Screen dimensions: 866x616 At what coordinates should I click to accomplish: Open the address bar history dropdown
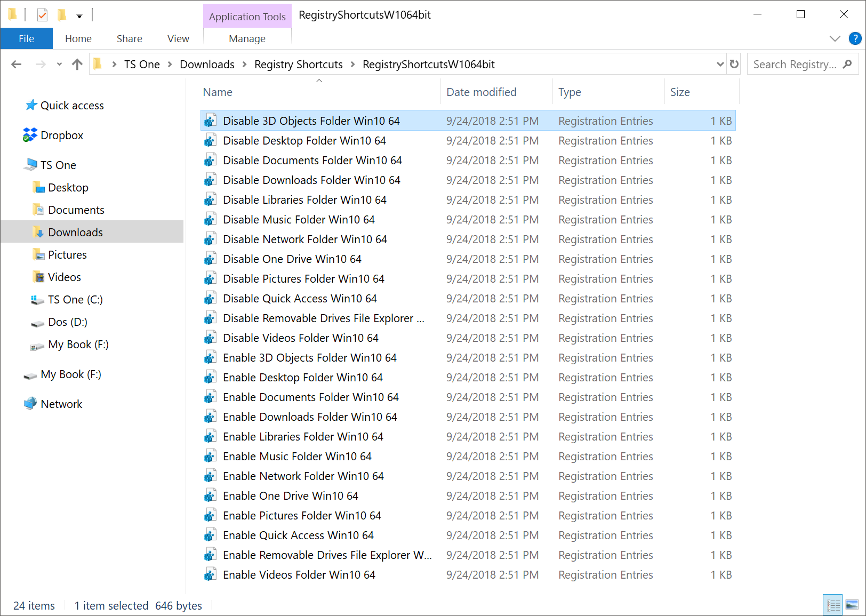(x=720, y=65)
